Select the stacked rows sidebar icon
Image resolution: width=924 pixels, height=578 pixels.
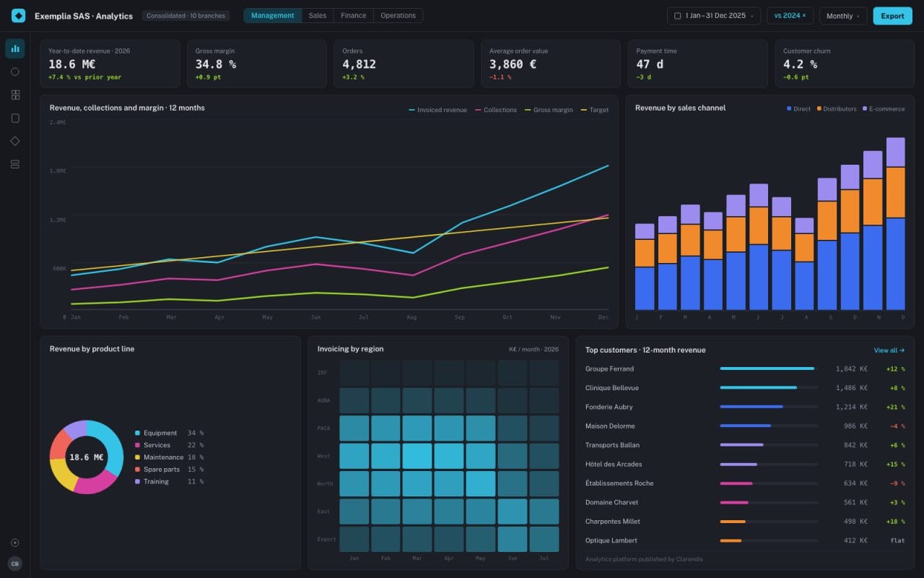(x=15, y=164)
